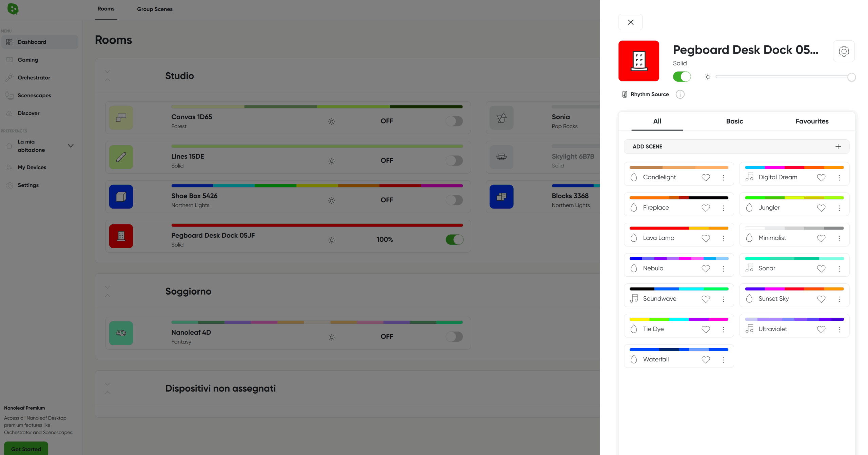Favourite the Digital Dream scene
The height and width of the screenshot is (455, 868).
point(821,177)
